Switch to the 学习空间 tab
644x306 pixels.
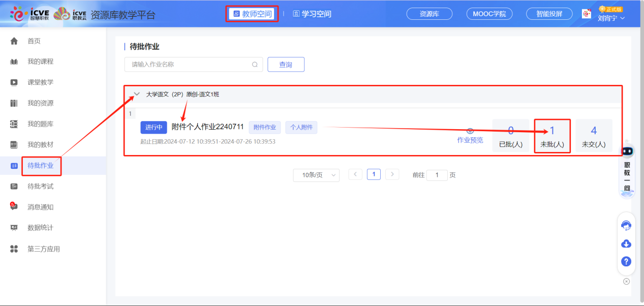[312, 14]
